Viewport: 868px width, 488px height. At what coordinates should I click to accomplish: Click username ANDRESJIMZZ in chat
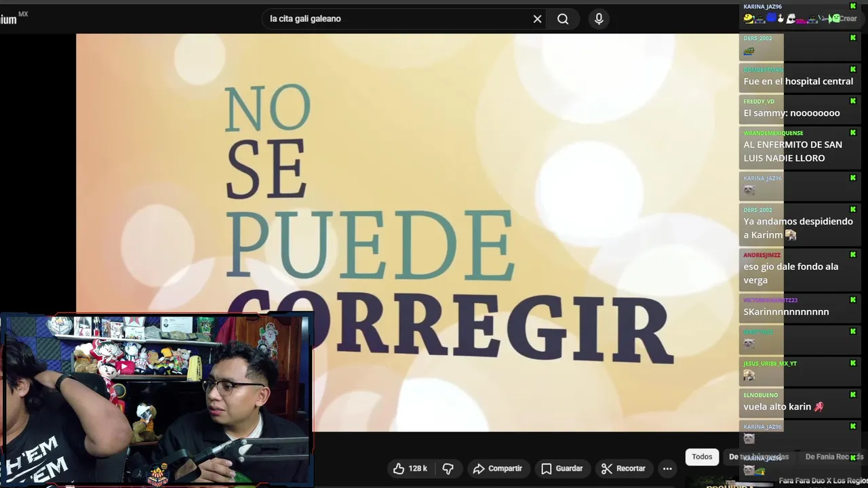pyautogui.click(x=762, y=255)
